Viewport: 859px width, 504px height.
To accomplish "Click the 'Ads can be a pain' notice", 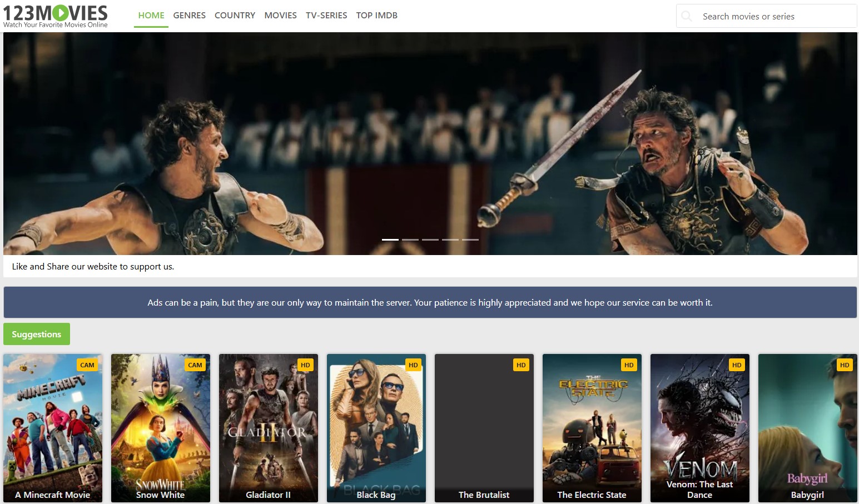I will tap(430, 302).
